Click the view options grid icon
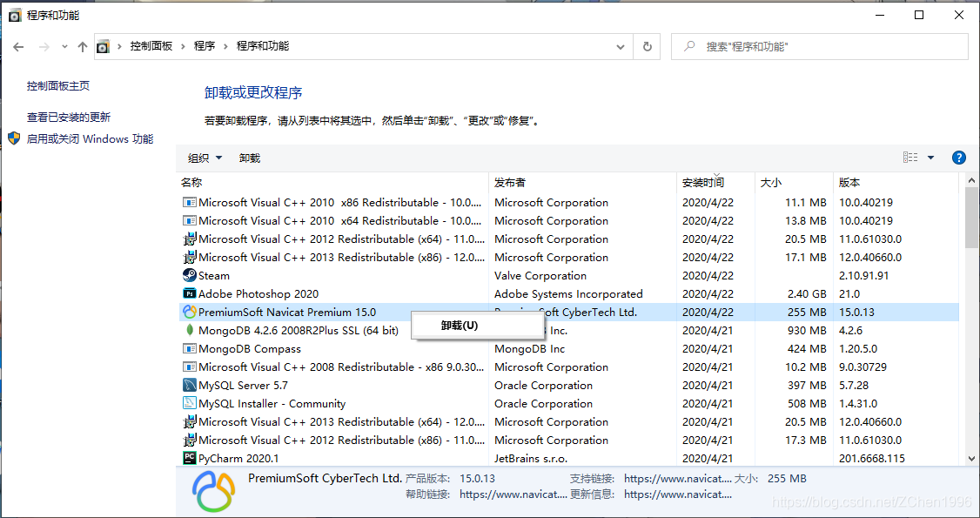The width and height of the screenshot is (980, 518). [910, 158]
